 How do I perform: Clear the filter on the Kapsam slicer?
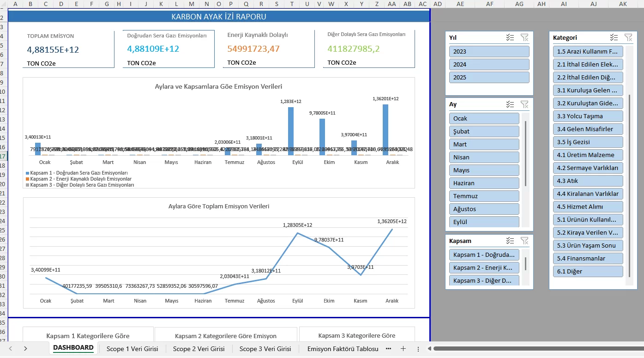(524, 241)
